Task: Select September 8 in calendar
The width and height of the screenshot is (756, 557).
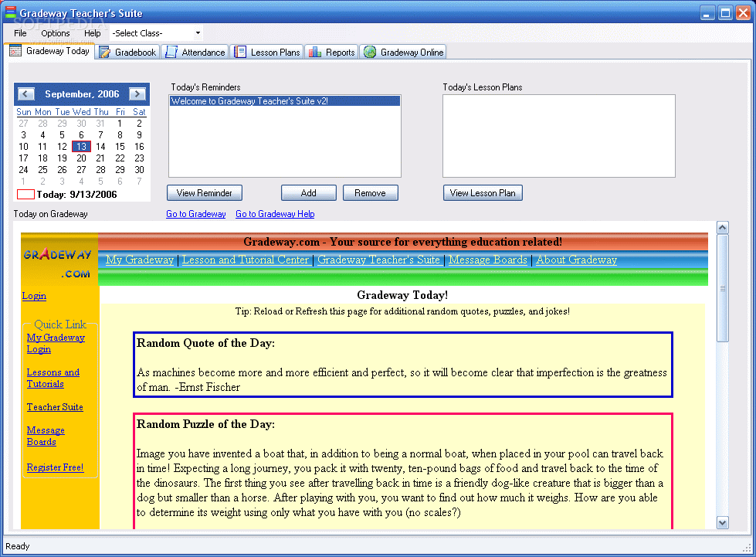Action: [x=120, y=135]
